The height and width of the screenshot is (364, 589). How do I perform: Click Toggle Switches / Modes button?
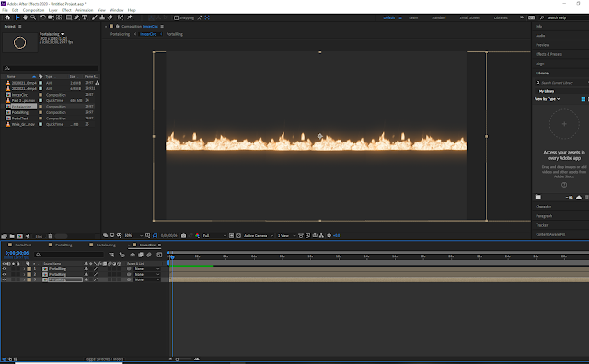pos(104,359)
